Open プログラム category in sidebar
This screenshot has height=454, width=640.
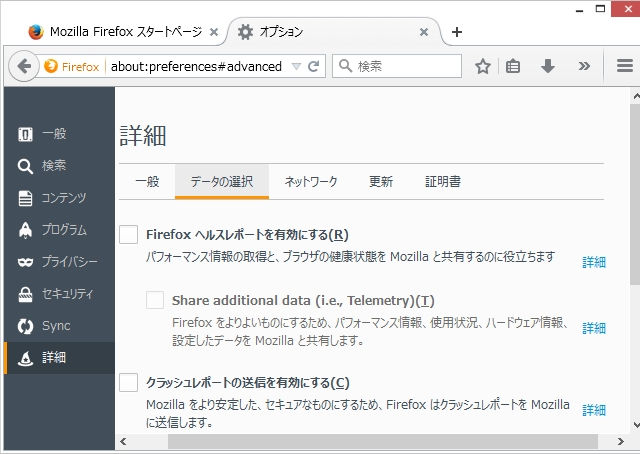tap(59, 230)
